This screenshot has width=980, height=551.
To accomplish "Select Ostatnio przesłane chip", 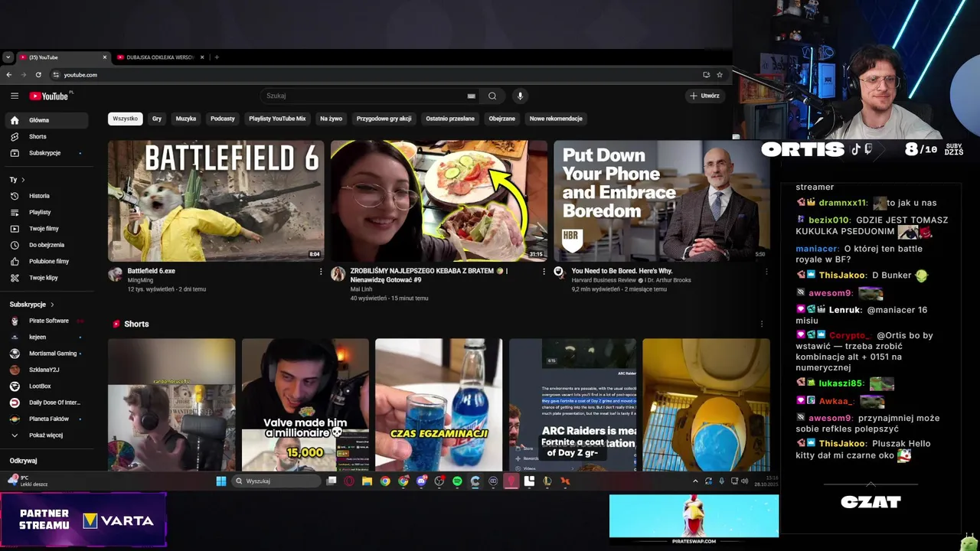I will tap(450, 119).
